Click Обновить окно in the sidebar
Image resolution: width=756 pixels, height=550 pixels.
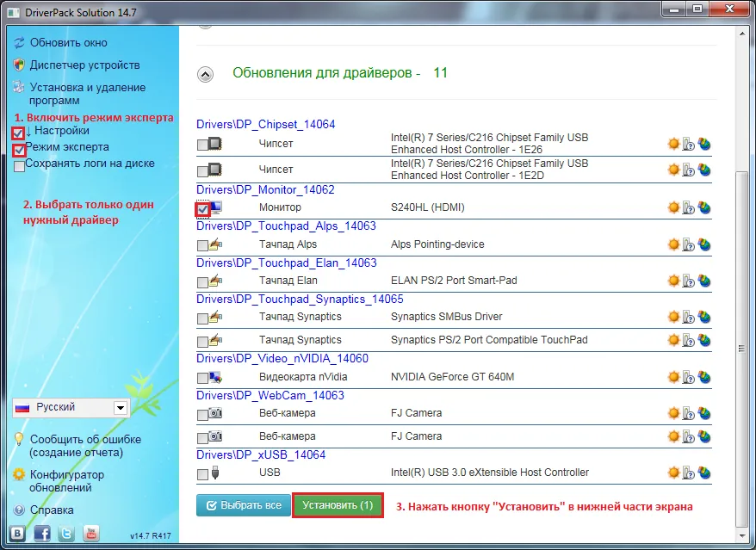click(69, 42)
